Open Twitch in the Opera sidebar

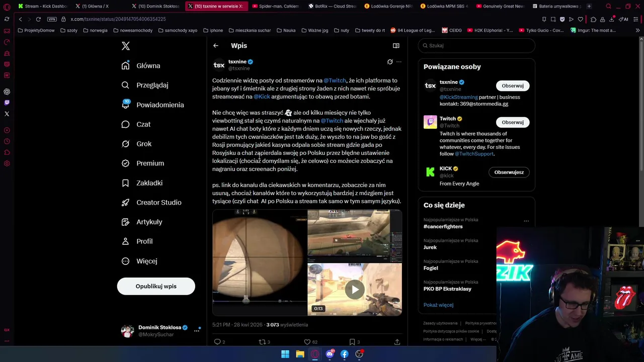(x=7, y=103)
